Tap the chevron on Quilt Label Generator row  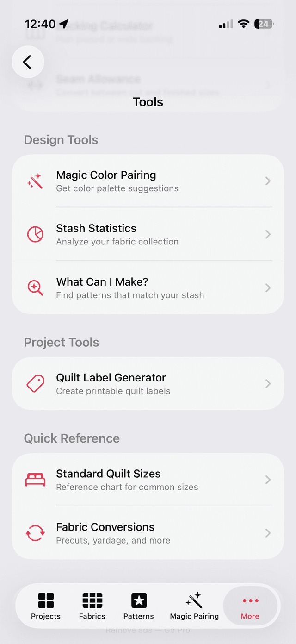click(x=268, y=384)
